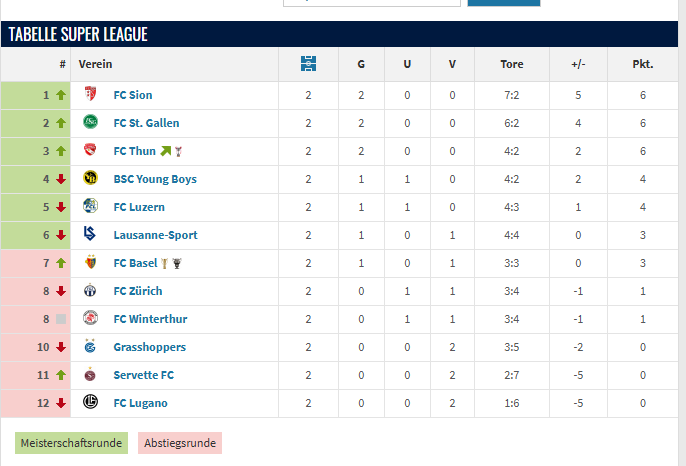The height and width of the screenshot is (466, 686).
Task: Click the Grasshoppers club crest
Action: coord(90,347)
